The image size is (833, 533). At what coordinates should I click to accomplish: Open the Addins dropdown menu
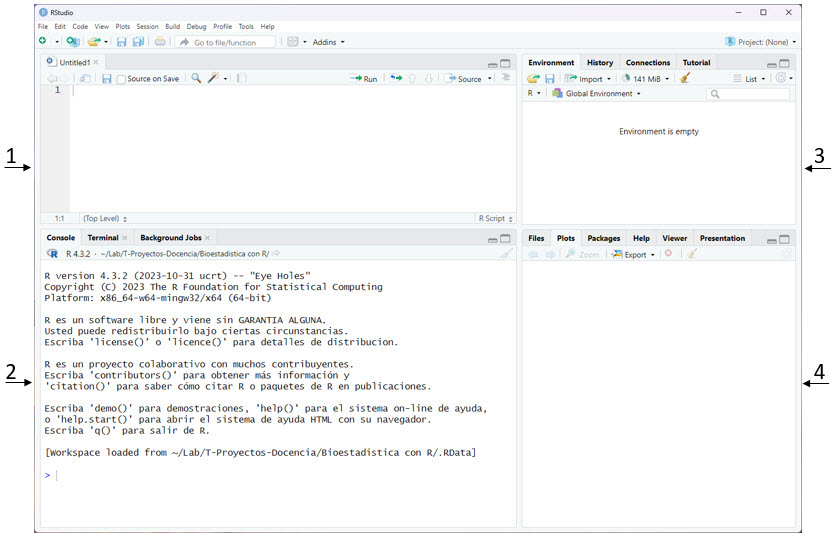(328, 42)
